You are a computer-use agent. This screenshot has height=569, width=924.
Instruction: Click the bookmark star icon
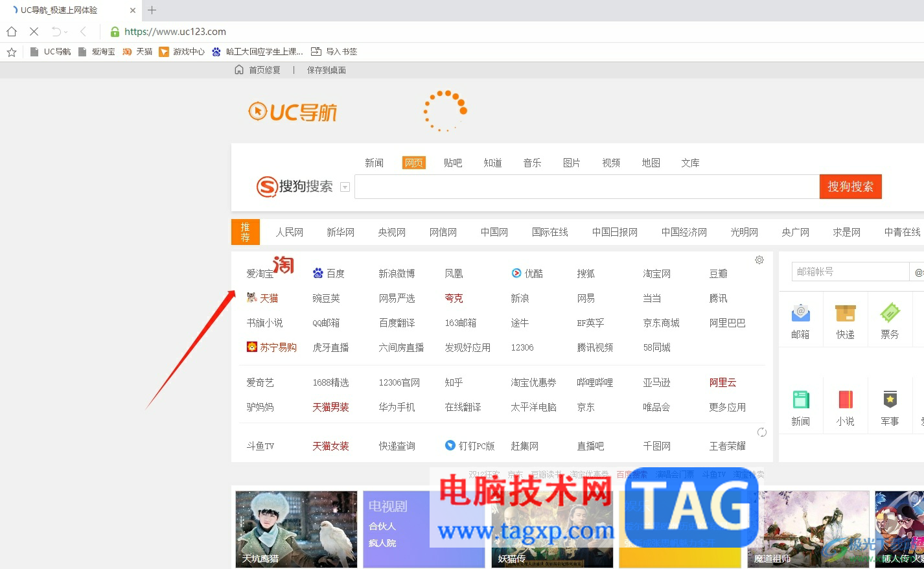(x=11, y=52)
